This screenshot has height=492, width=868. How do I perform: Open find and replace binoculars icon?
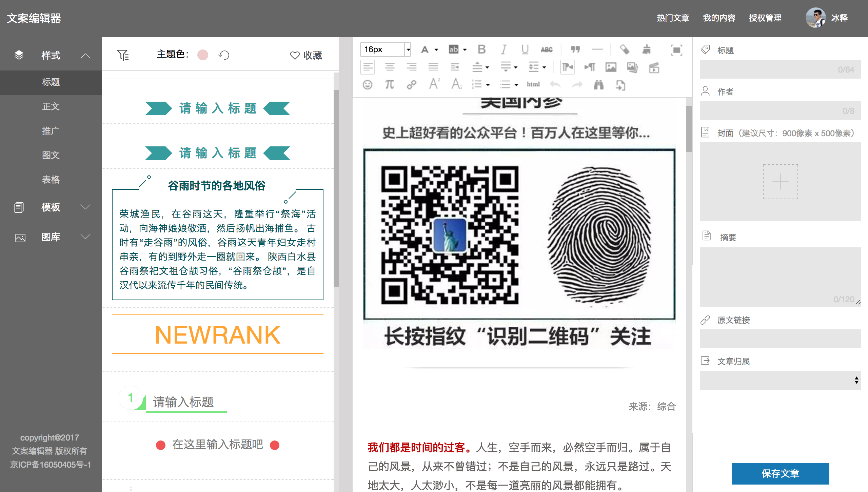tap(598, 84)
